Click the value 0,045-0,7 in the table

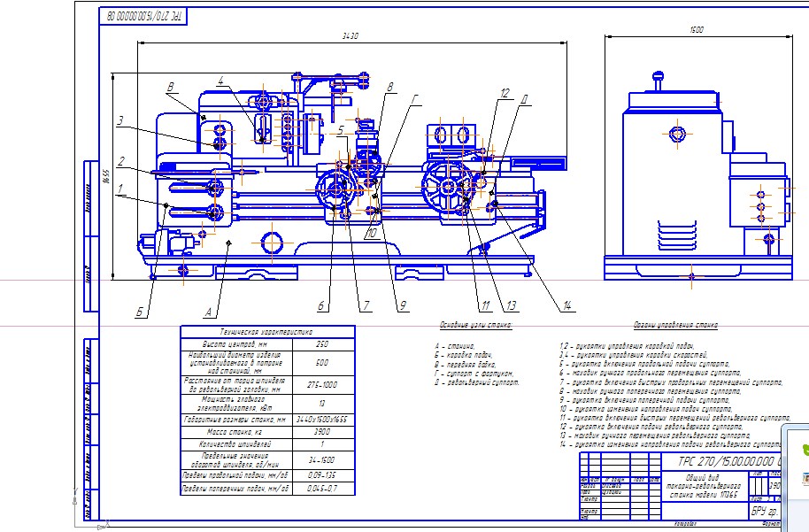pyautogui.click(x=322, y=488)
